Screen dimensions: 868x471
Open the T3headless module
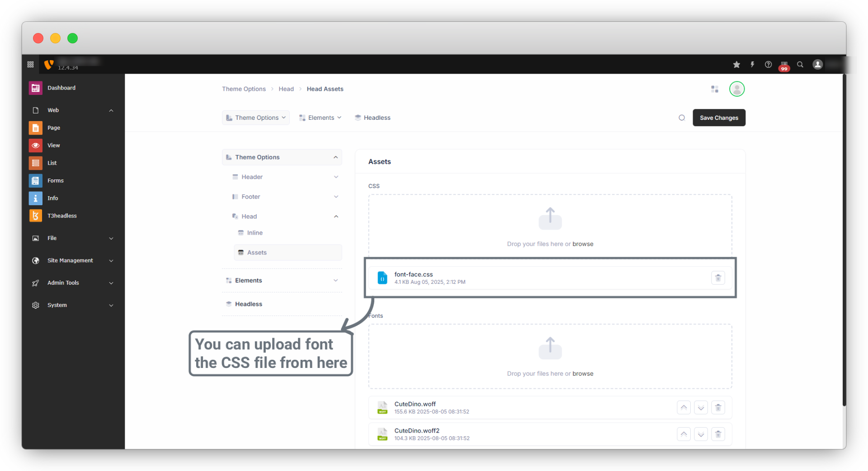(x=62, y=216)
